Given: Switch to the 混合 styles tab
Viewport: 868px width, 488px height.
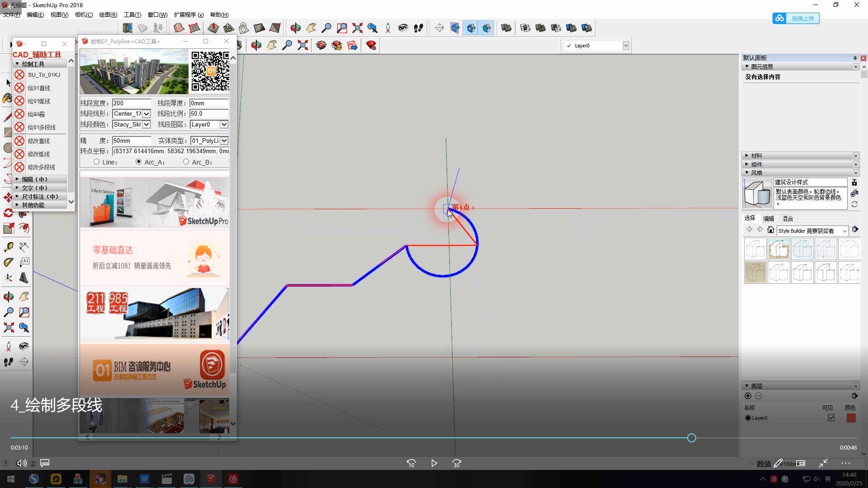Looking at the screenshot, I should 788,218.
